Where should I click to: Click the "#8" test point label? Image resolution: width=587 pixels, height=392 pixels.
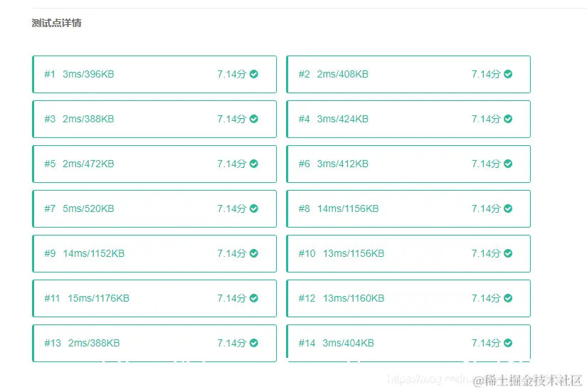click(x=304, y=208)
